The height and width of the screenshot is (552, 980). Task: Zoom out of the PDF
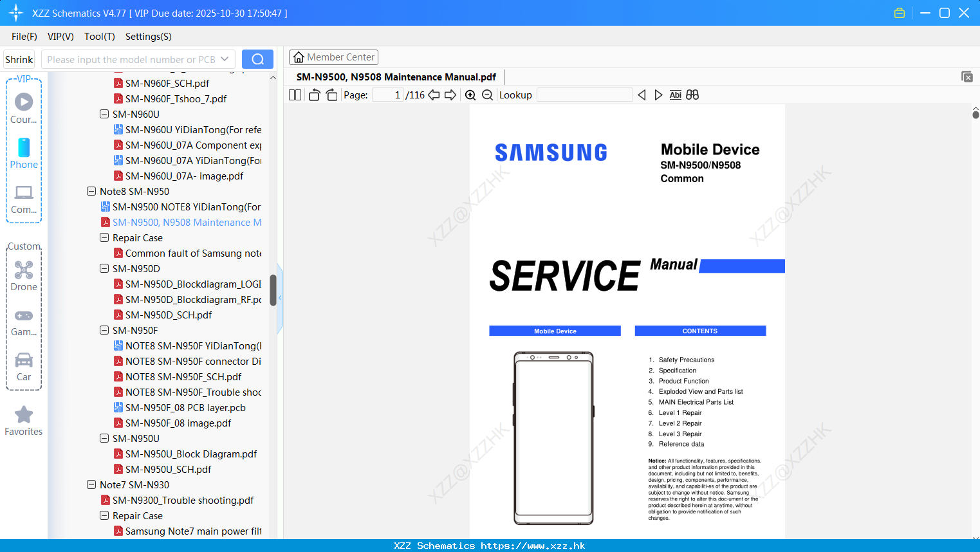(x=487, y=95)
